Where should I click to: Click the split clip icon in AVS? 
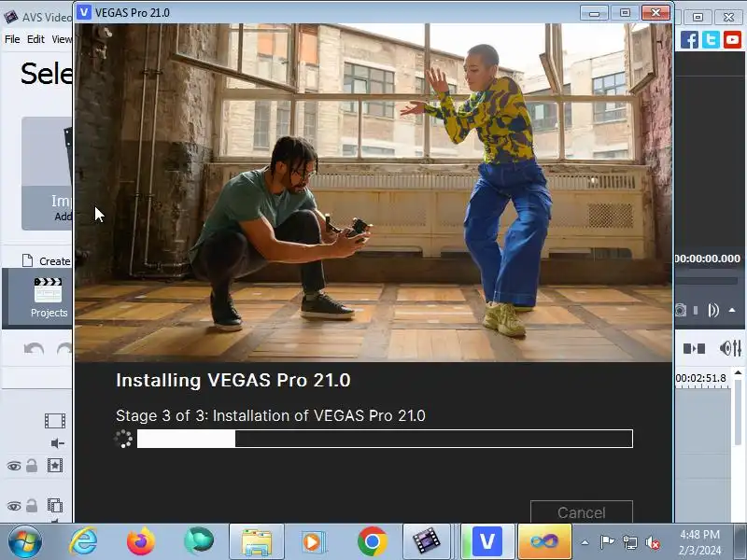click(694, 349)
